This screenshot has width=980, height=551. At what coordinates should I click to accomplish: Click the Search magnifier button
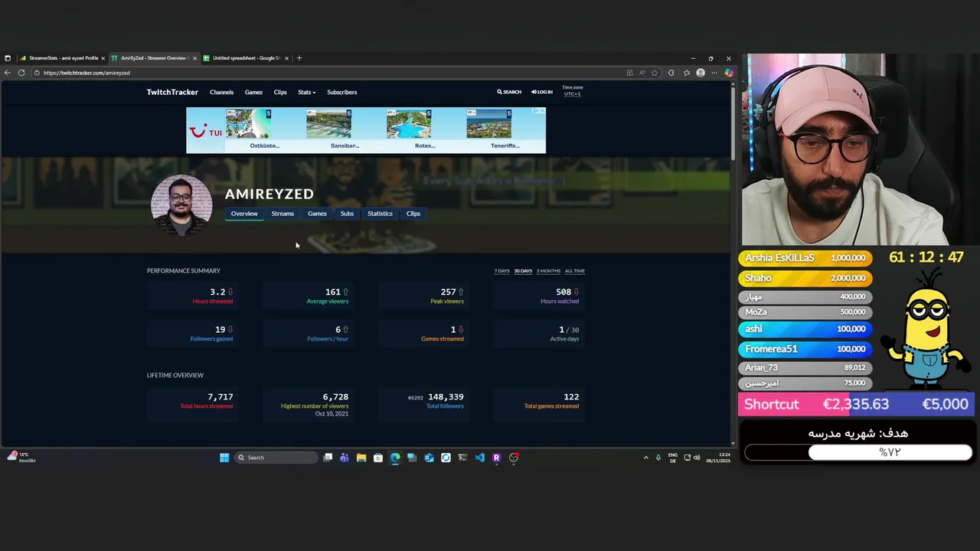(509, 92)
